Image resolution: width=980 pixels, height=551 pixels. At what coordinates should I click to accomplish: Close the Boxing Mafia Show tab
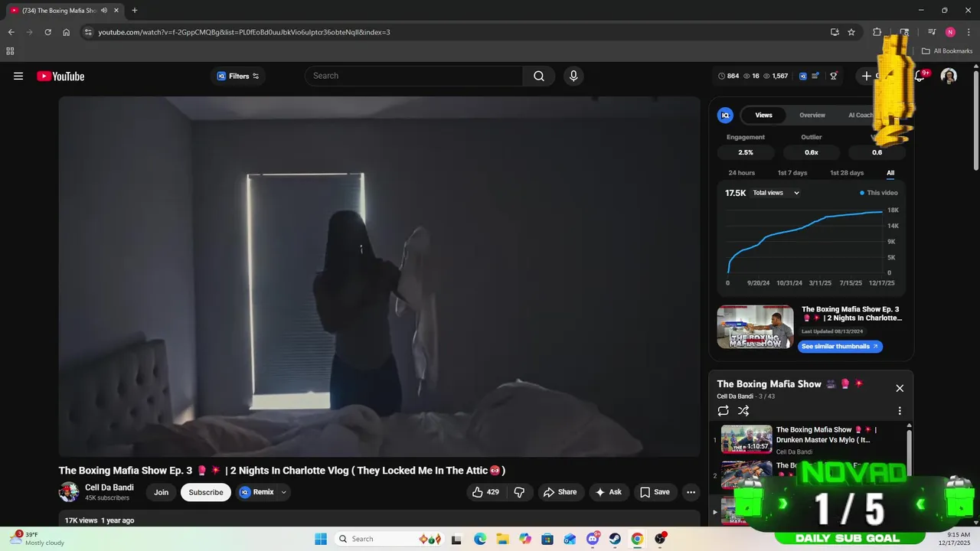click(x=116, y=11)
